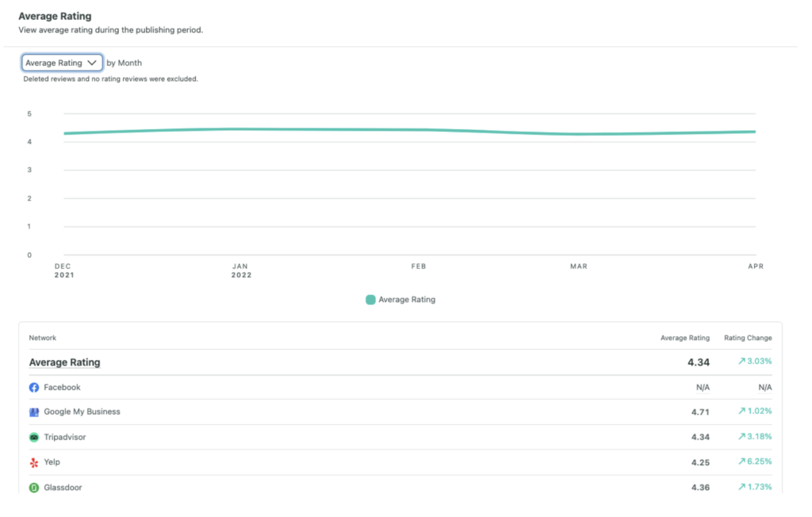
Task: Click the Network column header
Action: tap(43, 338)
